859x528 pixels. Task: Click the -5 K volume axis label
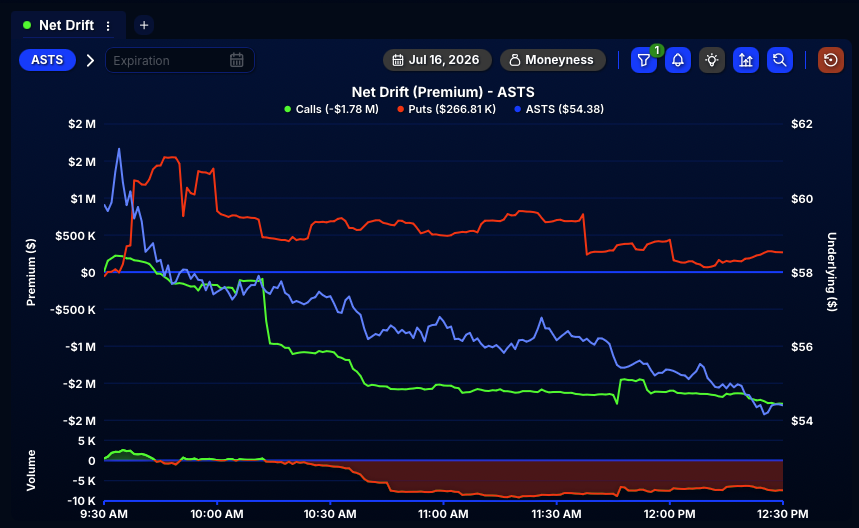click(x=84, y=481)
